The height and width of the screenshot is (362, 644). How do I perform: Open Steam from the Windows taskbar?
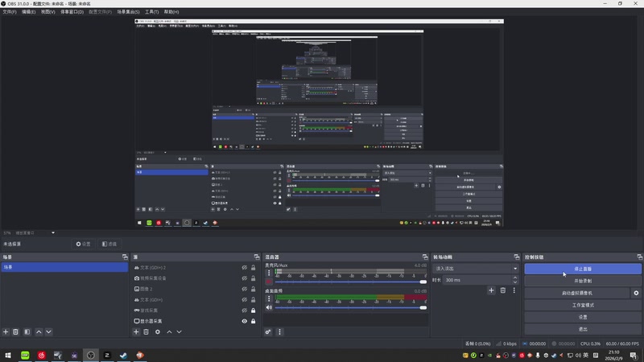[x=124, y=355]
